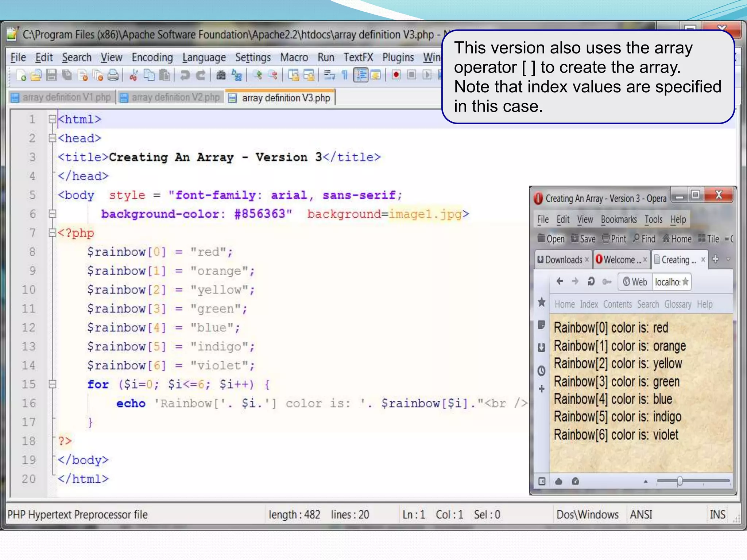Click the Reload icon in Opera
747x560 pixels.
(591, 281)
